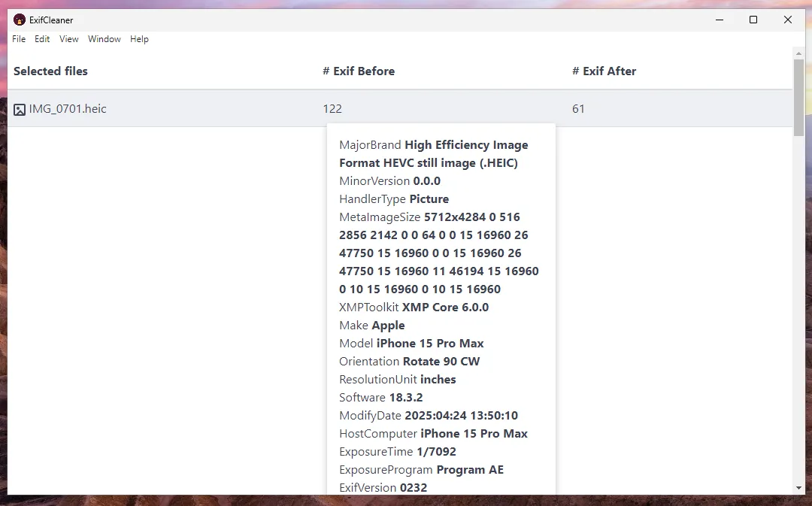
Task: Click the Make Apple entry
Action: 372,326
